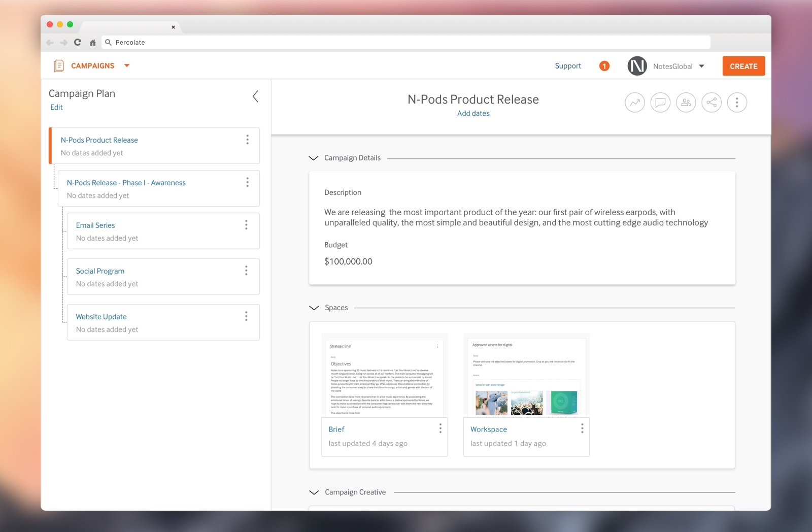
Task: Click the Budget label text
Action: (x=336, y=245)
